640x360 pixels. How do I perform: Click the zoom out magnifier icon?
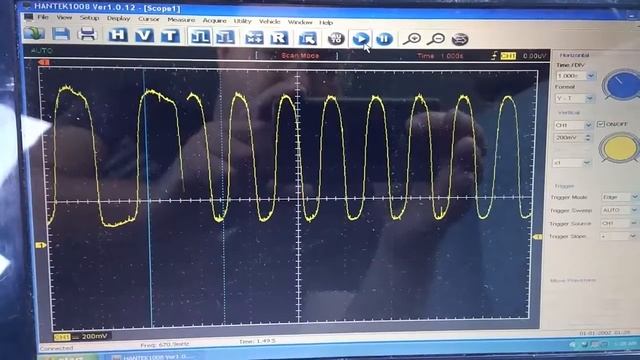tap(436, 39)
